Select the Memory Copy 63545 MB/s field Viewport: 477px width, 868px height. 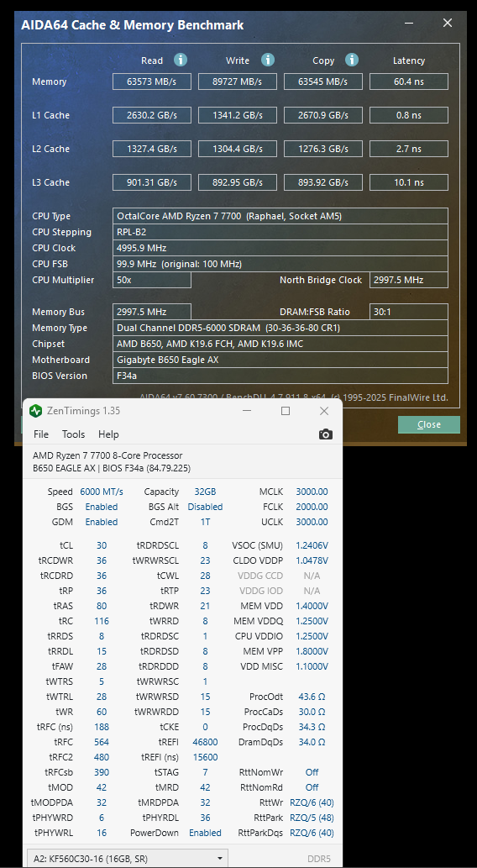click(323, 82)
